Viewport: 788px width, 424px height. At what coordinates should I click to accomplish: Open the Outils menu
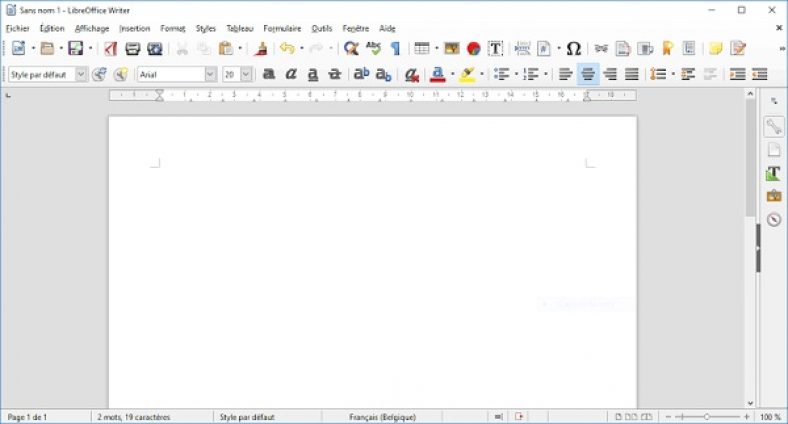coord(322,29)
